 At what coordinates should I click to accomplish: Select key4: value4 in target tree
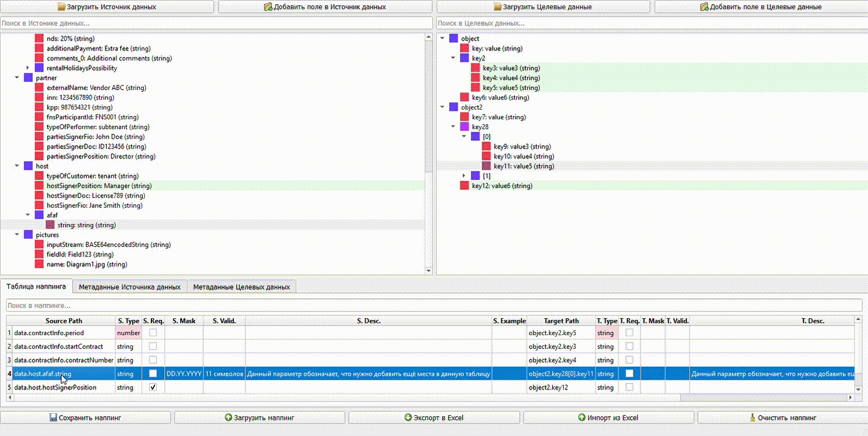pos(511,78)
